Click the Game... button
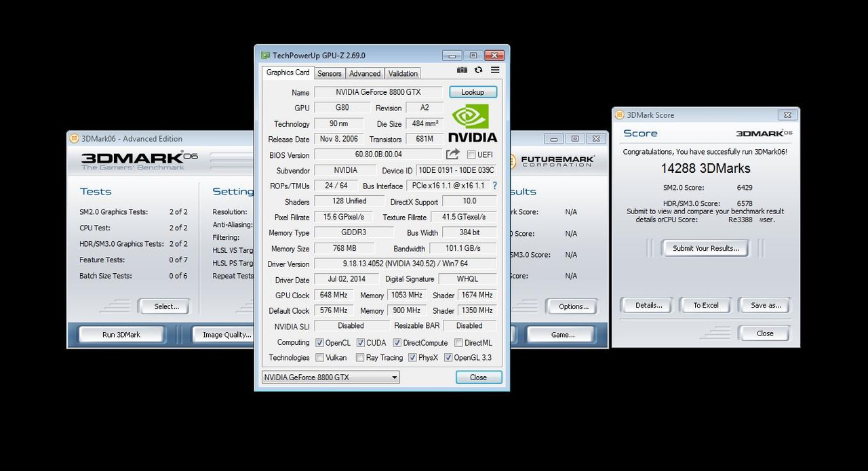This screenshot has height=471, width=868. (562, 334)
